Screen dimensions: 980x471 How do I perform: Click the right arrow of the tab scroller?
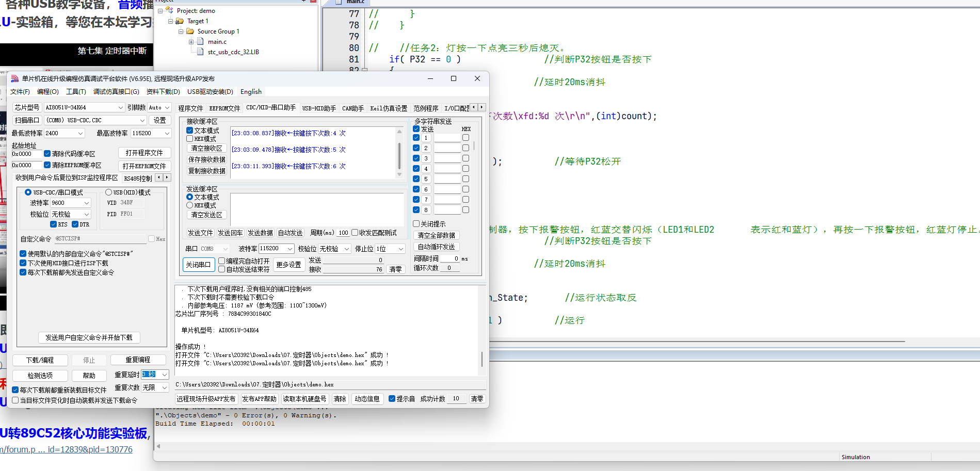(x=482, y=107)
